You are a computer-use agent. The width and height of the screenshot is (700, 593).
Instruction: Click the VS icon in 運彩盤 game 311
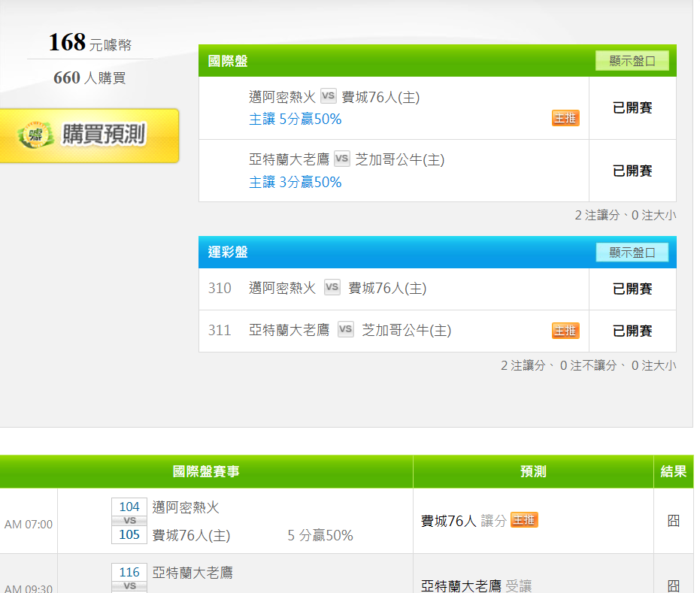pos(345,330)
